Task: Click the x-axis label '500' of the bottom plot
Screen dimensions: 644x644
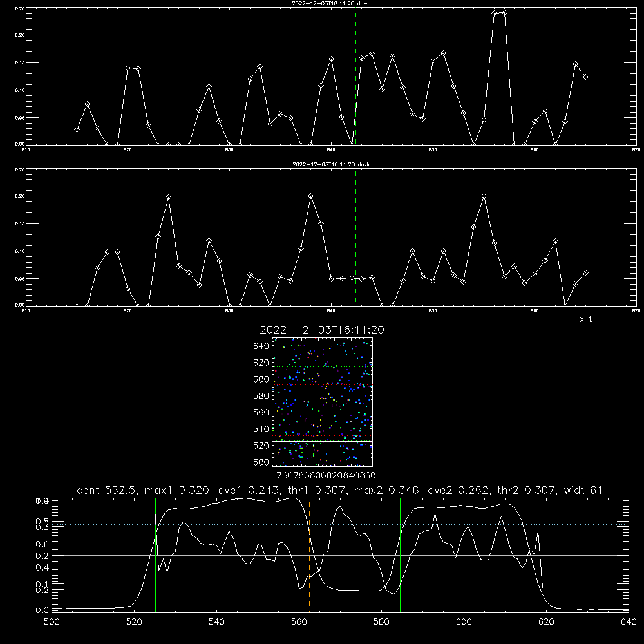Action: 52,622
